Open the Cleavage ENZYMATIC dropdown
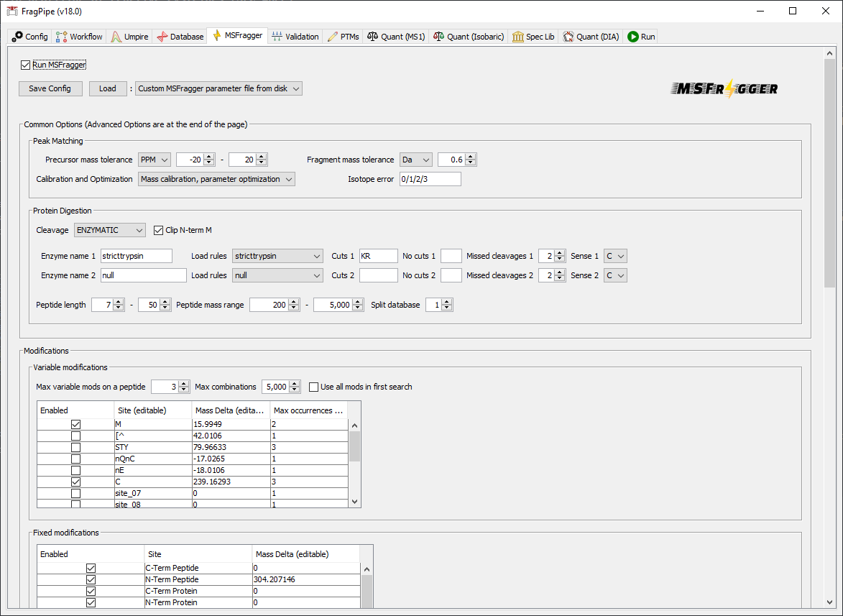Image resolution: width=843 pixels, height=616 pixels. click(110, 230)
